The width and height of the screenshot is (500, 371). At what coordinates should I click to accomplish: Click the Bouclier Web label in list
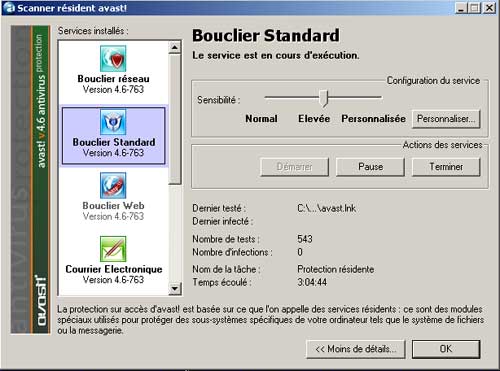pyautogui.click(x=113, y=205)
